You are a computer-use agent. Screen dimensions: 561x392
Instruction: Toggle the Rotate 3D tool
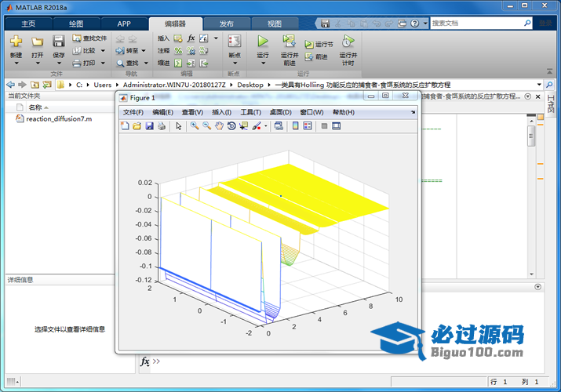[231, 125]
